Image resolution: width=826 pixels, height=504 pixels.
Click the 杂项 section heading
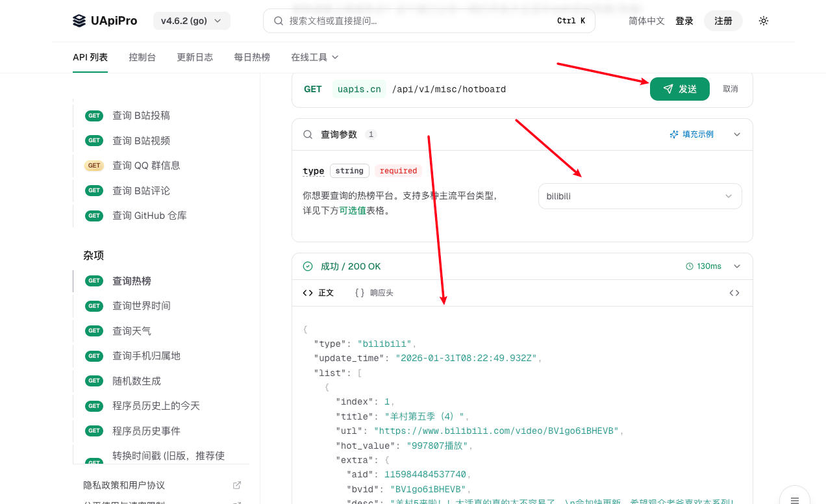click(x=94, y=255)
